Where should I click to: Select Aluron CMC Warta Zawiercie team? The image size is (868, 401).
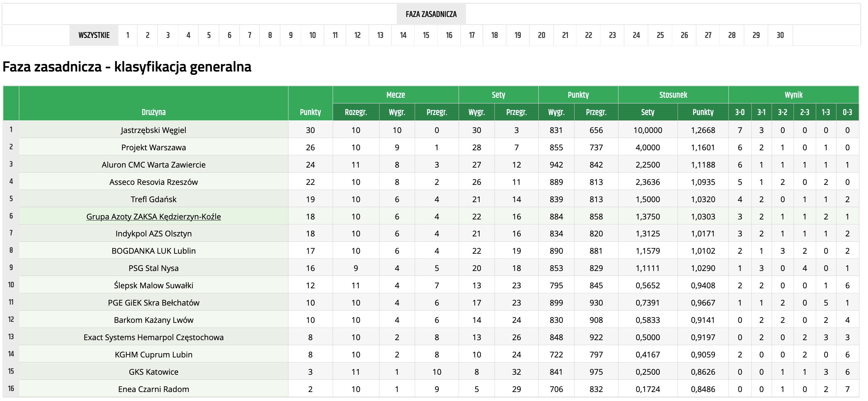click(154, 165)
